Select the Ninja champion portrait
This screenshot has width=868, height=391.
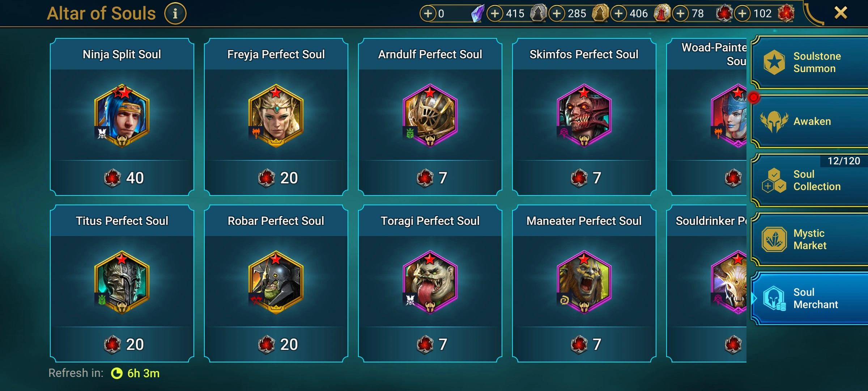tap(122, 116)
